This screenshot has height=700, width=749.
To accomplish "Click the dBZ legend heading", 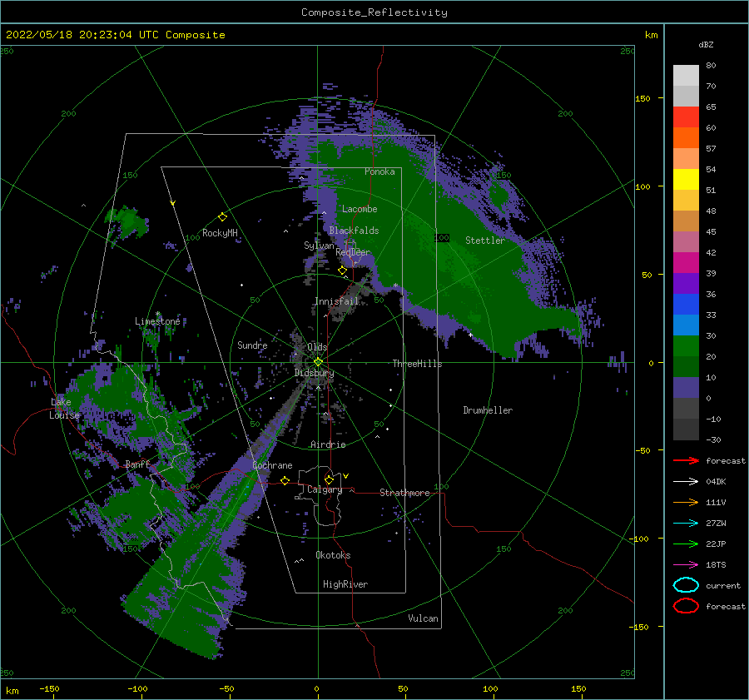I will pyautogui.click(x=706, y=44).
